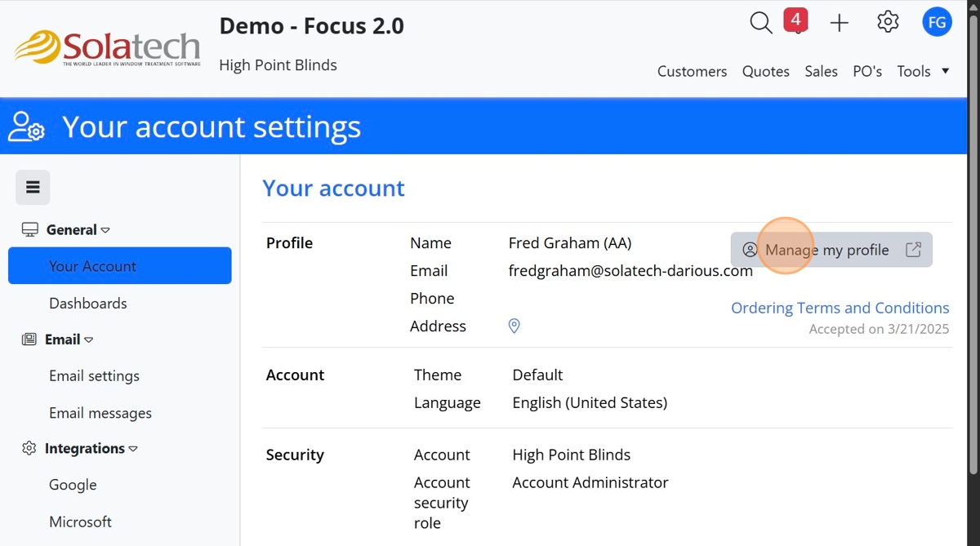This screenshot has height=546, width=980.
Task: Click the name Fred Graham (AA)
Action: [570, 243]
